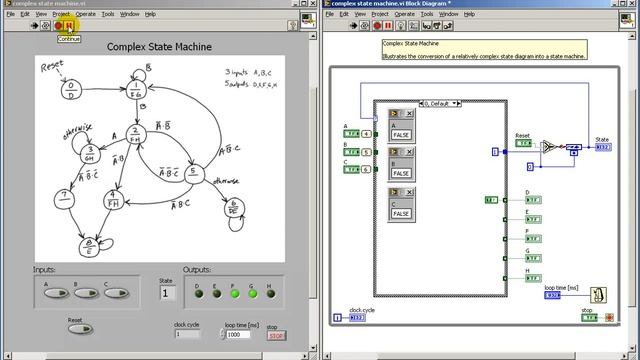Open Window menu in Block Diagram window
640x360 pixels.
click(x=449, y=14)
